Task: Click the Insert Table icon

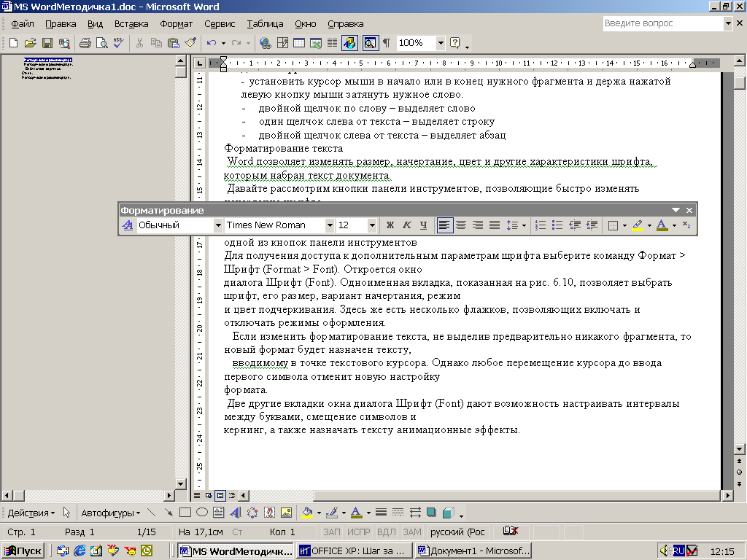Action: click(298, 43)
